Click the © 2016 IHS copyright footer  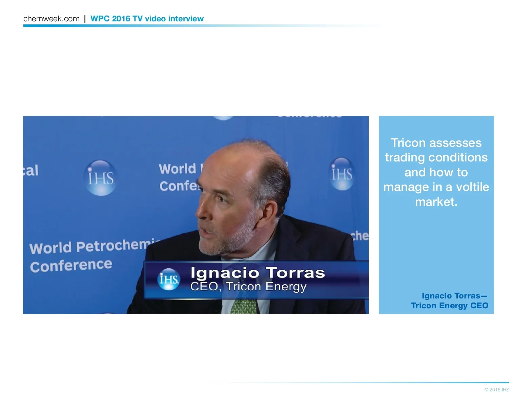496,390
